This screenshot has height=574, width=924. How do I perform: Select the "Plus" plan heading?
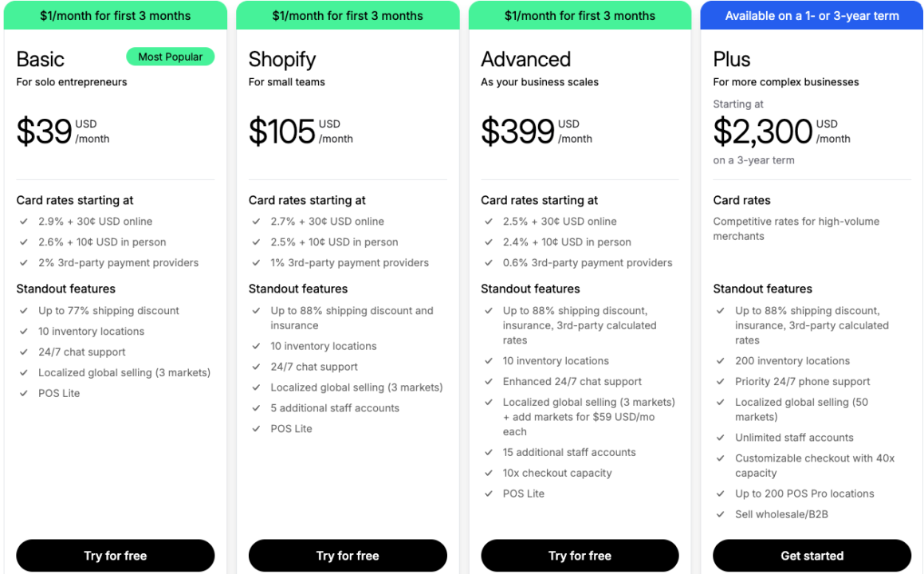[x=731, y=59]
